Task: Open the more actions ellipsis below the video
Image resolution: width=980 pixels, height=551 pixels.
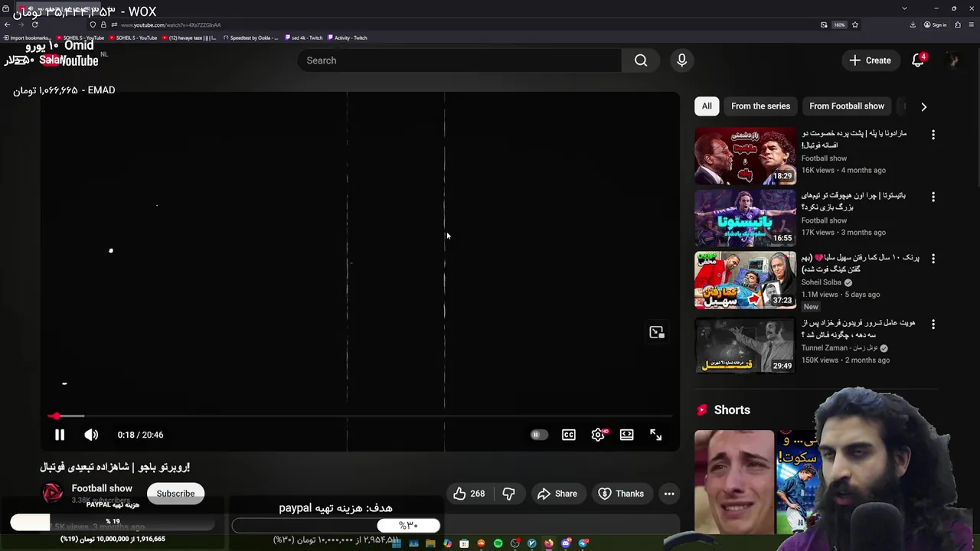Action: coord(669,494)
